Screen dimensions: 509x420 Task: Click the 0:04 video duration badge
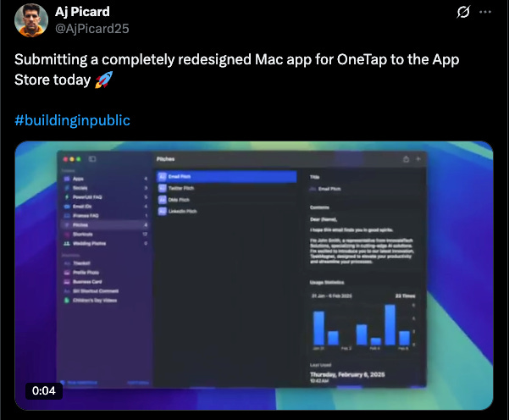tap(44, 391)
